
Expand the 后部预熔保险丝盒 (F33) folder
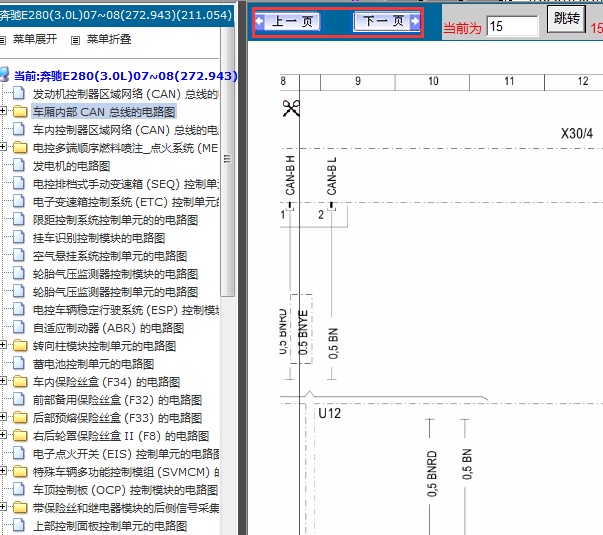pyautogui.click(x=3, y=417)
